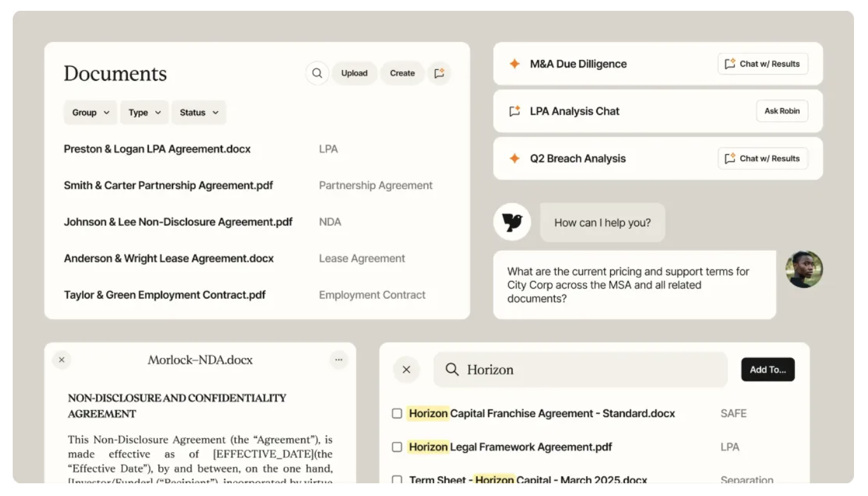868x496 pixels.
Task: Click the orange star beside Q2 Breach Analysis
Action: click(515, 158)
